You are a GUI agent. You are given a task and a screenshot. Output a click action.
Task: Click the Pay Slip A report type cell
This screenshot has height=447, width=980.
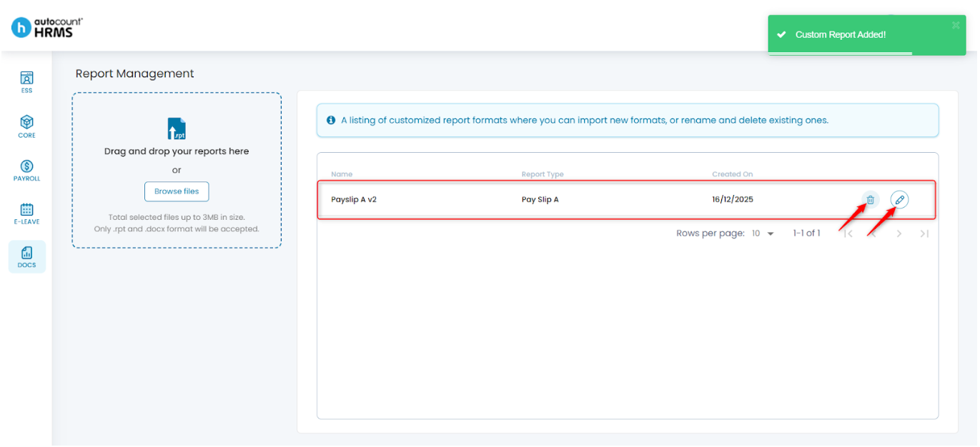pyautogui.click(x=540, y=199)
